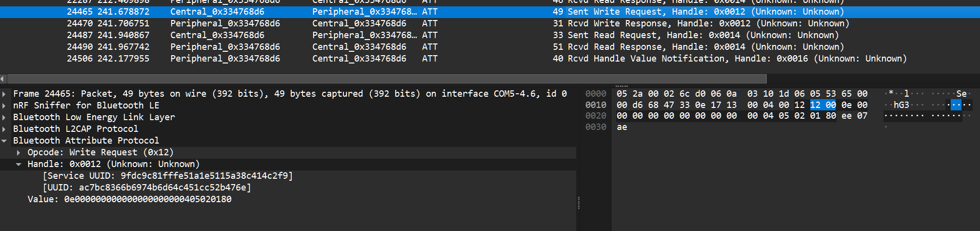Expand Bluetooth L2CAP Protocol node
Screen dimensions: 980x231
[4, 129]
